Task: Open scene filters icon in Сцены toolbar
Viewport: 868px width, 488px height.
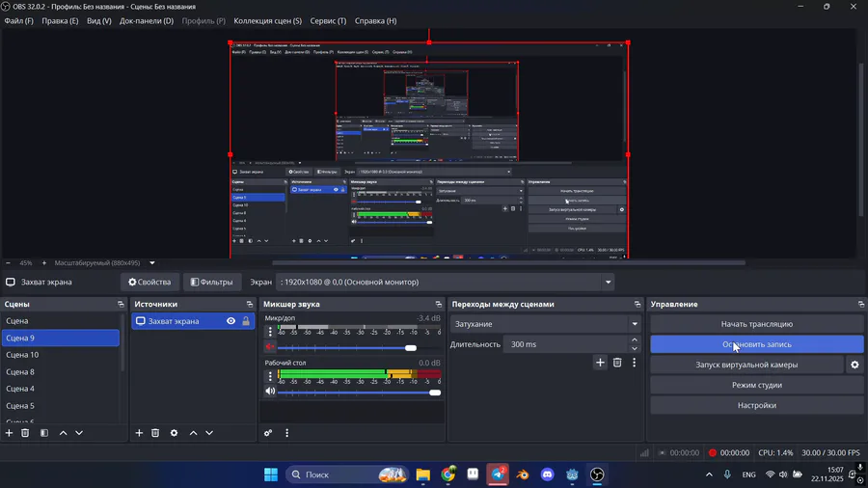Action: pos(43,433)
